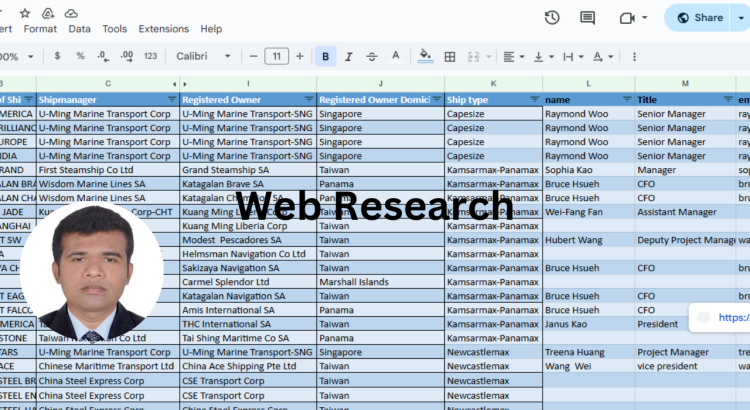The height and width of the screenshot is (410, 750).
Task: Open the Tools menu
Action: [x=114, y=29]
